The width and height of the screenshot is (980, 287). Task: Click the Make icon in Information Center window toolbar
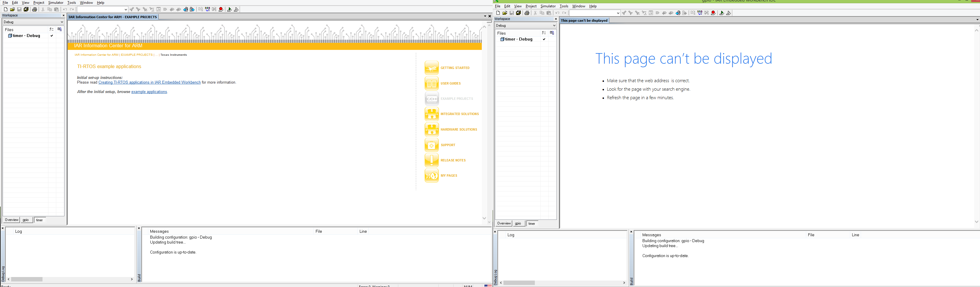208,9
